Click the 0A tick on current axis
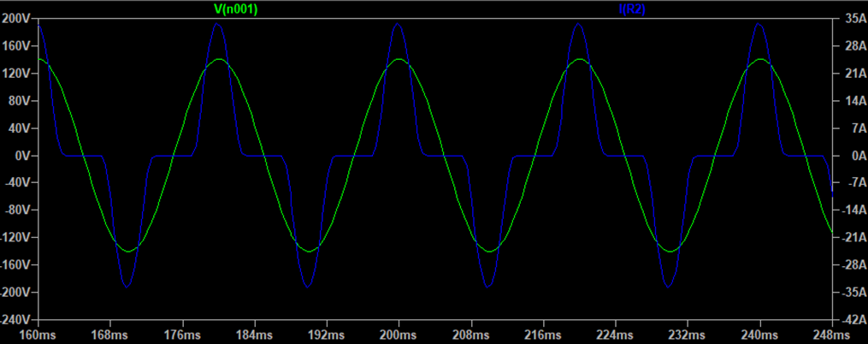The width and height of the screenshot is (868, 344). [x=847, y=156]
